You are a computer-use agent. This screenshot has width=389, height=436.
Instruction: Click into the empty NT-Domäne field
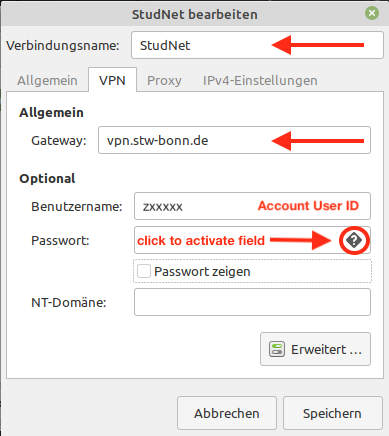(x=252, y=302)
